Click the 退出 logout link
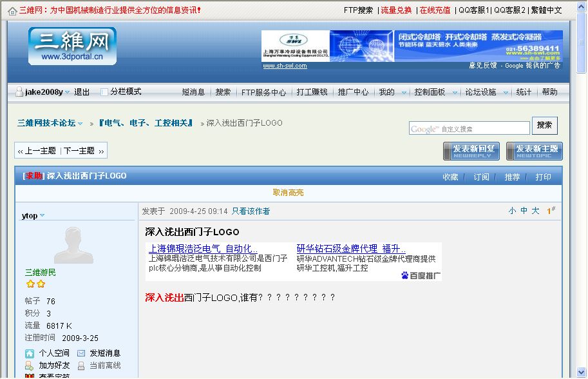 [82, 92]
